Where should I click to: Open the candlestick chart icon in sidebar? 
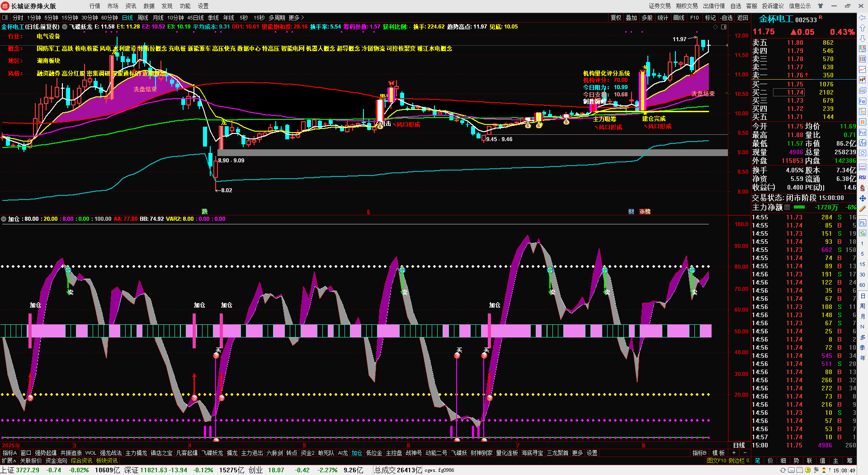point(863,80)
